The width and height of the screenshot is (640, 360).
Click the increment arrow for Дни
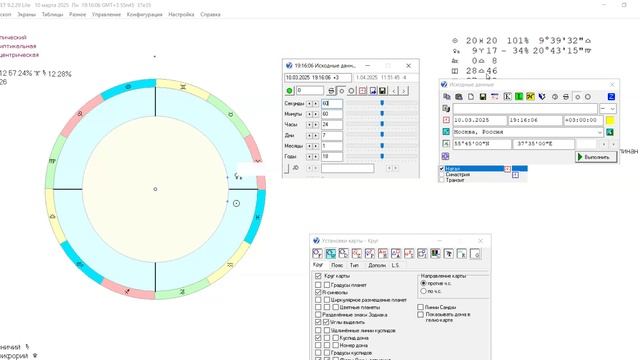coord(315,136)
